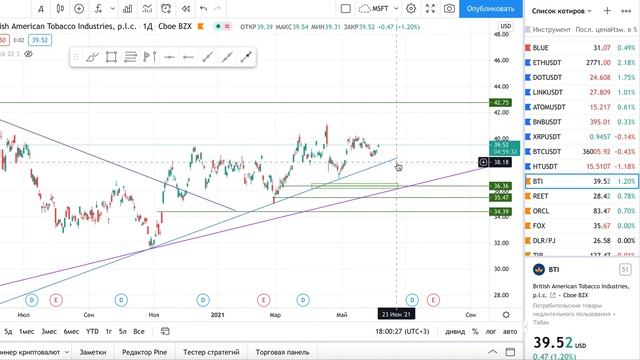The image size is (640, 360).
Task: Open the Тестер стратегий tab
Action: click(x=211, y=352)
